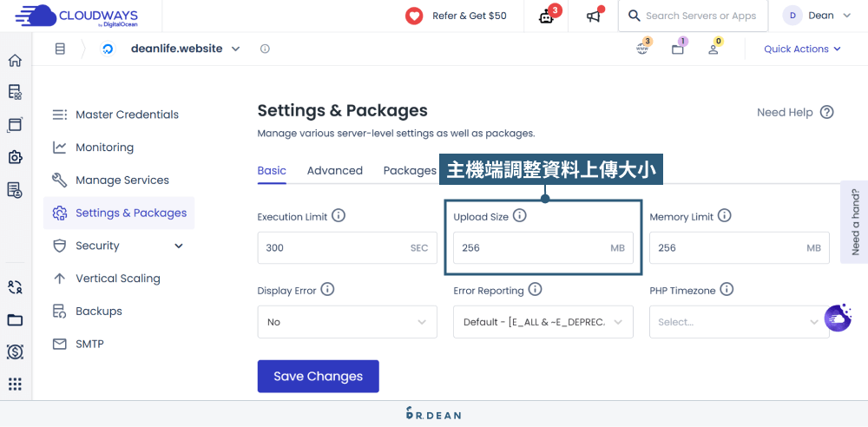The width and height of the screenshot is (868, 427).
Task: Click the Upload Size field showing 256
Action: 543,247
